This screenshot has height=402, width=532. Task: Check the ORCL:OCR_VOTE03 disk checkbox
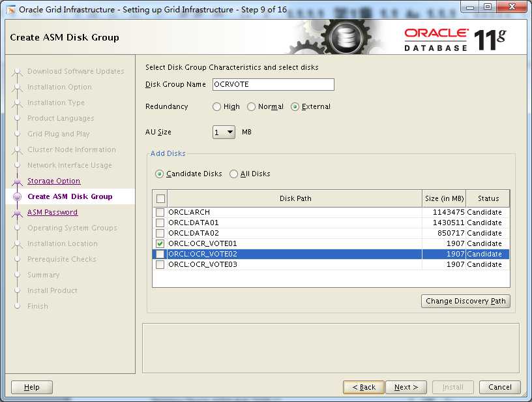click(x=160, y=264)
